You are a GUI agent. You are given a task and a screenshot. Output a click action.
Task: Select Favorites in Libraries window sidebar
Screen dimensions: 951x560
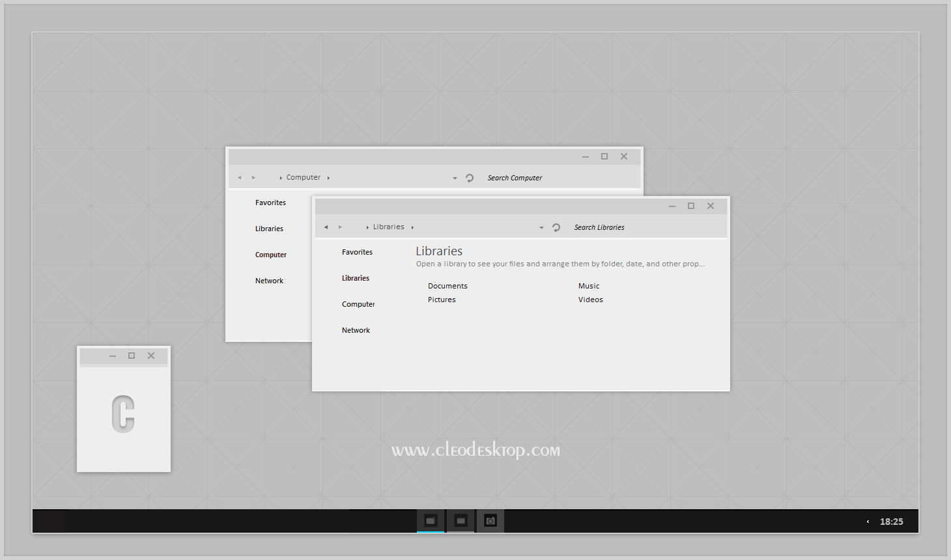point(357,252)
